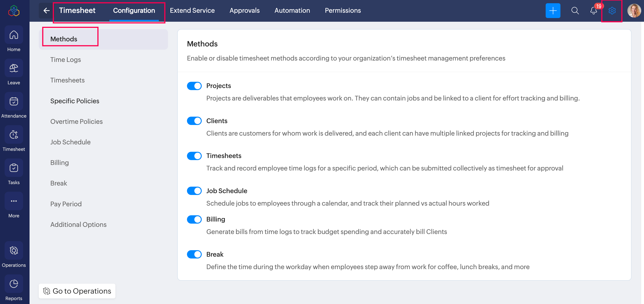This screenshot has width=644, height=304.
Task: Open the Leave module icon
Action: click(x=14, y=68)
